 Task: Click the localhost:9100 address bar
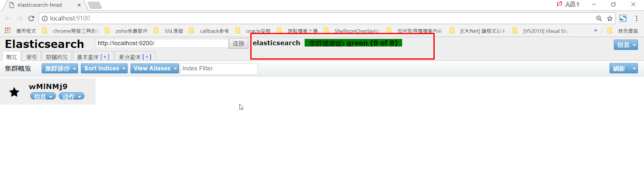(317, 19)
